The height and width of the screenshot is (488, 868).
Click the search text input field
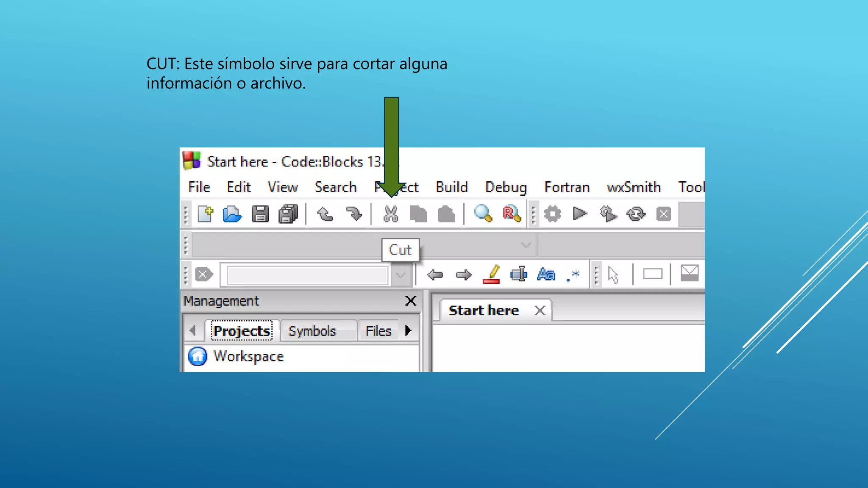307,275
